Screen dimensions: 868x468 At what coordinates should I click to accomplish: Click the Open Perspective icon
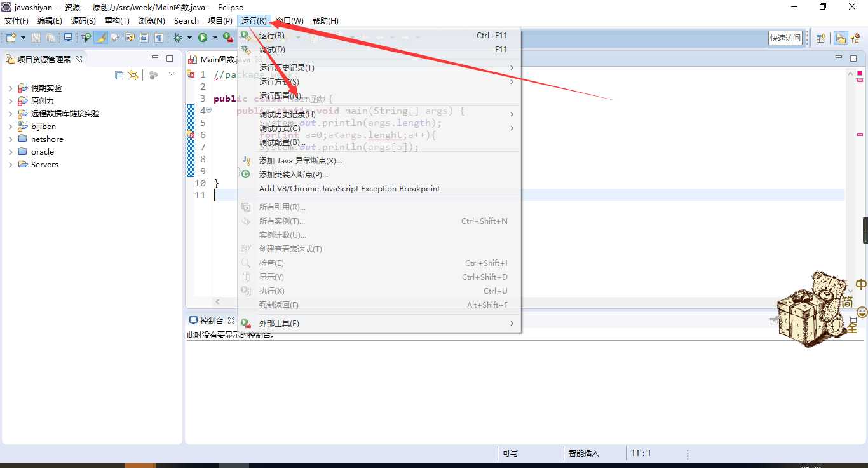click(x=821, y=38)
